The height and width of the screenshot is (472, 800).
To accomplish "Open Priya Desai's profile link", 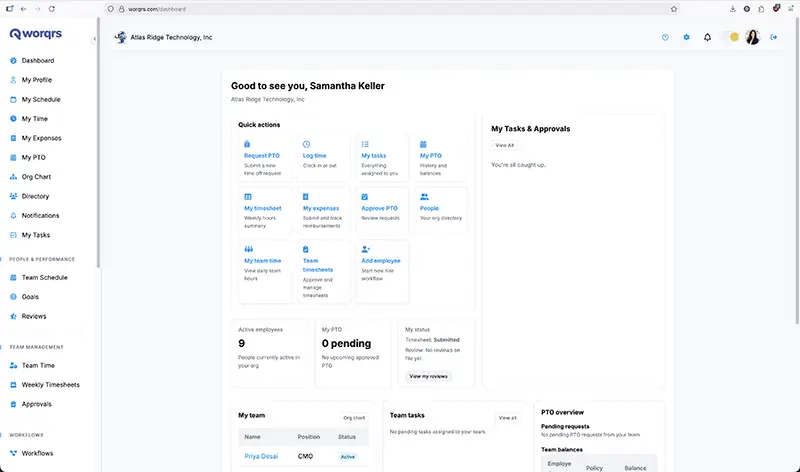I will click(x=261, y=457).
